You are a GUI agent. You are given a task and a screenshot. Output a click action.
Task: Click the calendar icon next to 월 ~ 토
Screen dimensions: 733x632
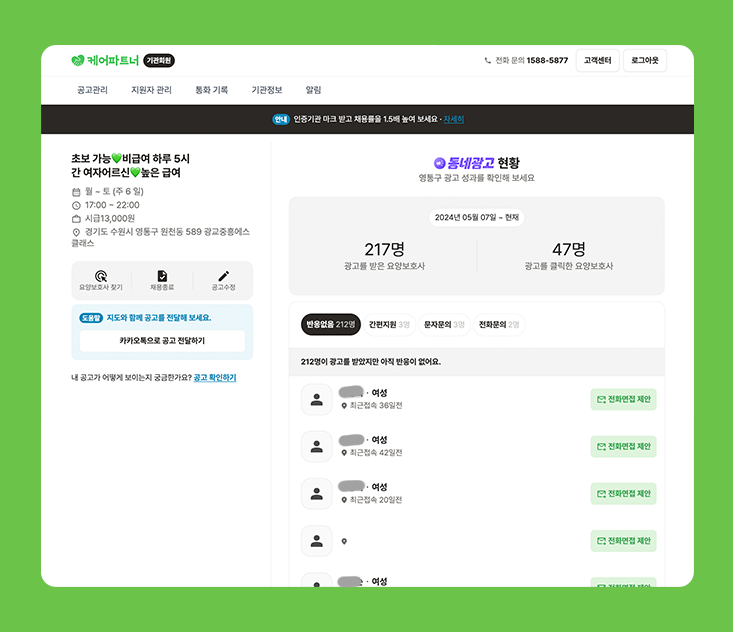click(76, 192)
